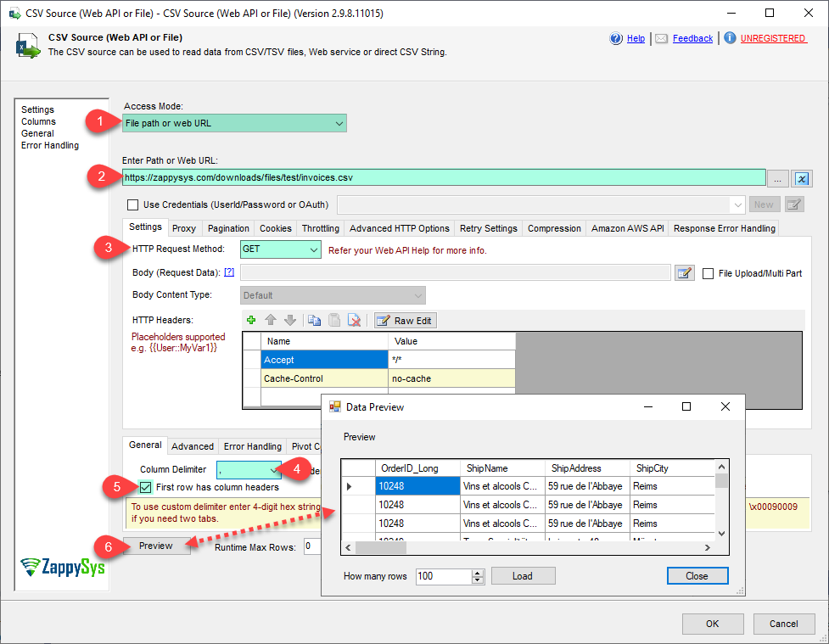The image size is (829, 644).
Task: Click the Help question mark icon
Action: click(616, 38)
